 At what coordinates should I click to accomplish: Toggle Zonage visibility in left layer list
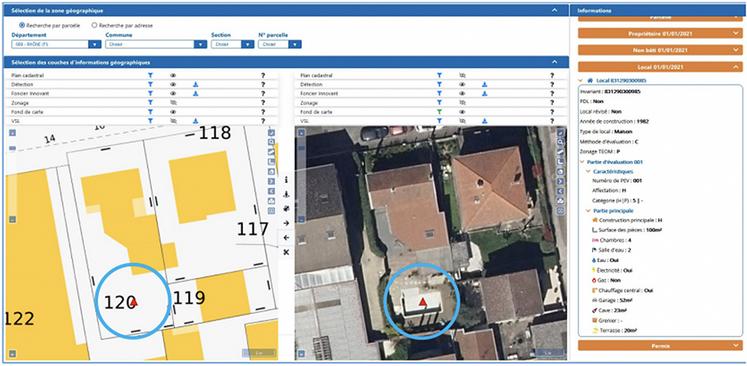pyautogui.click(x=173, y=102)
